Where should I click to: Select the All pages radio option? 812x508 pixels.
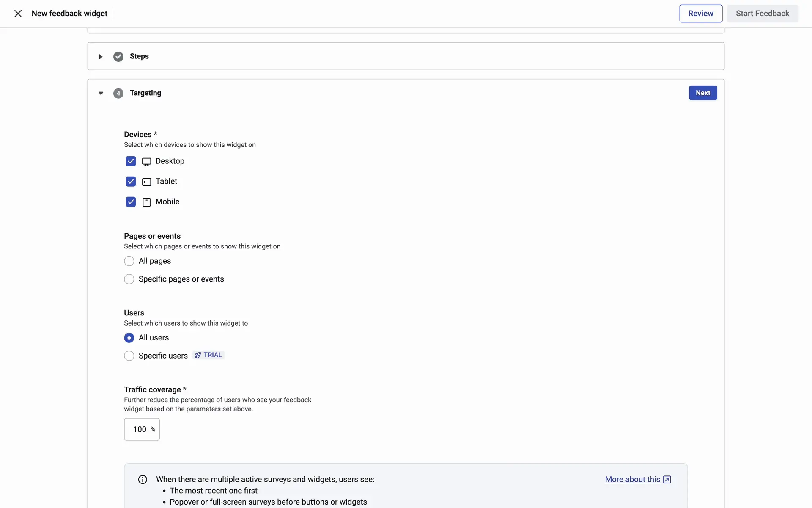click(129, 261)
